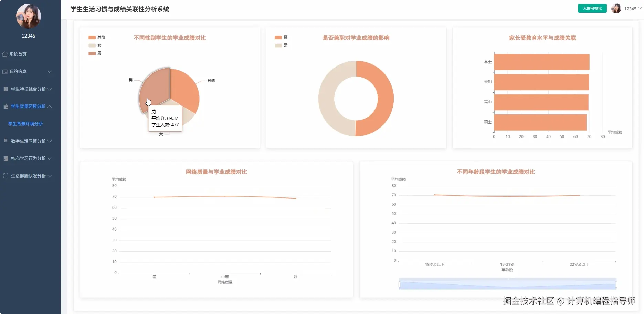644x314 pixels.
Task: Click the small header avatar picture
Action: tap(616, 9)
